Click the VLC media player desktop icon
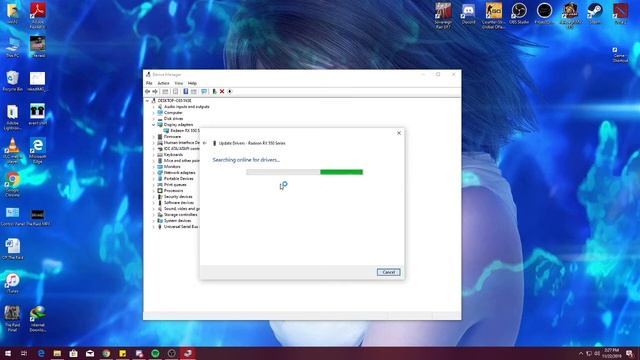Screen dimensions: 640x360 [13, 151]
